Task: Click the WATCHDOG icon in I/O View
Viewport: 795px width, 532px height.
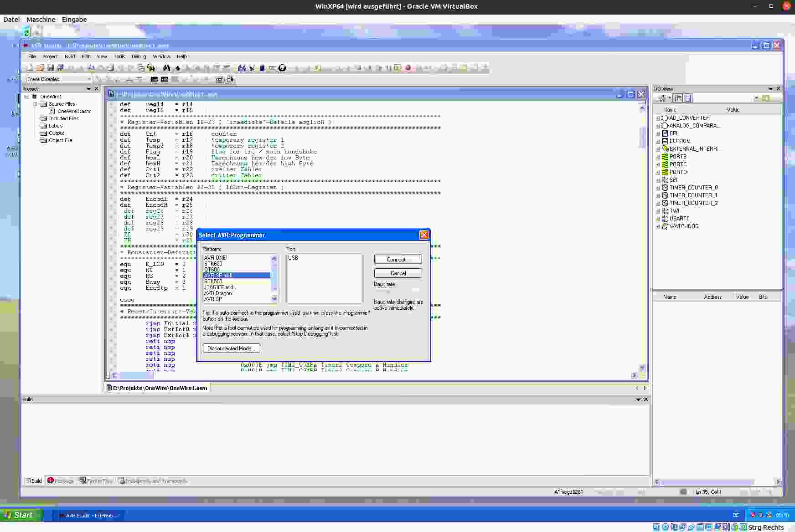Action: [665, 226]
